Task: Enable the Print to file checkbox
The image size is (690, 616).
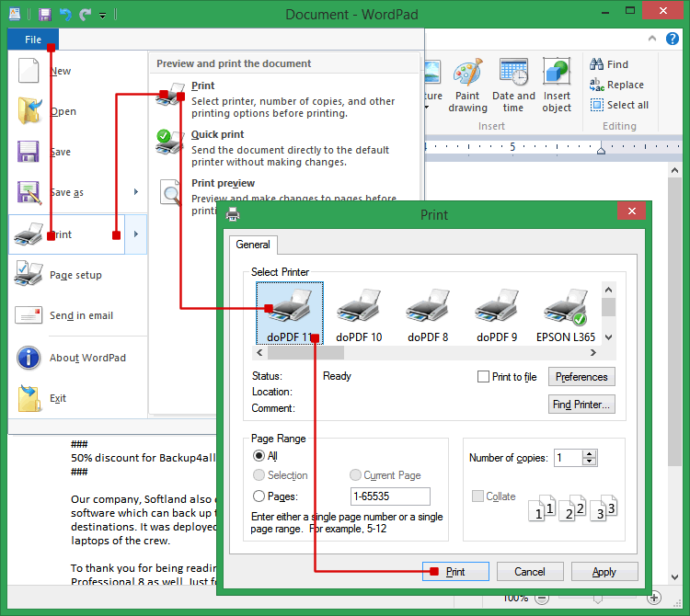Action: (483, 376)
